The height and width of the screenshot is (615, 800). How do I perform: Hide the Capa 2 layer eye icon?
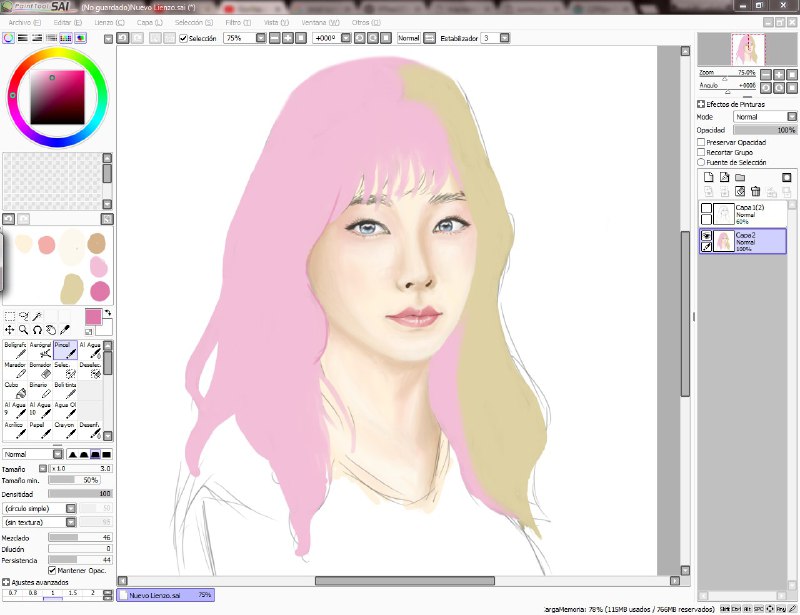click(706, 235)
